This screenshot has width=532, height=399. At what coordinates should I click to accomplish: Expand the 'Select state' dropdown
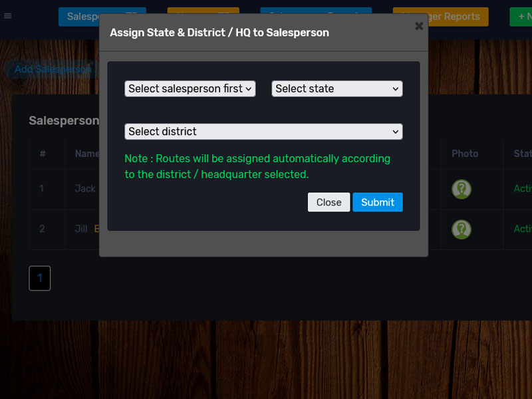pyautogui.click(x=336, y=88)
